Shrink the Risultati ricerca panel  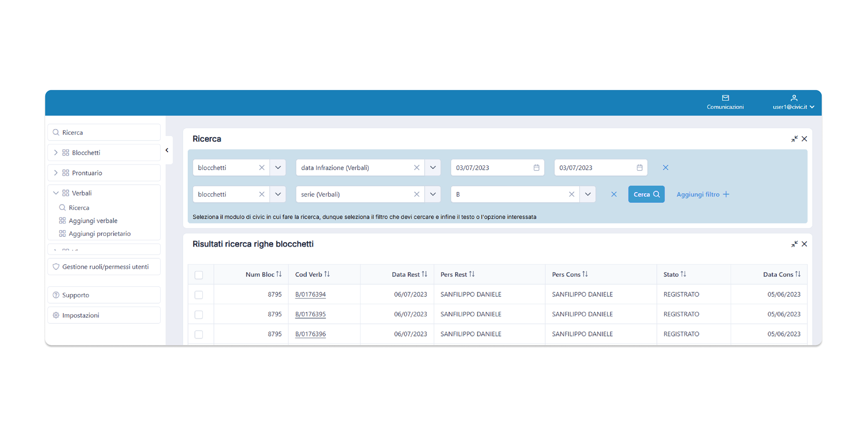click(794, 244)
